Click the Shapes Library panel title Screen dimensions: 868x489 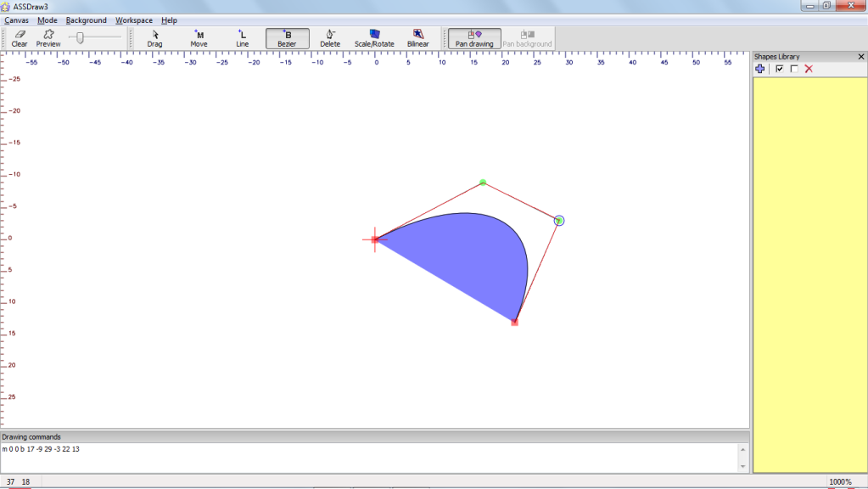(x=776, y=57)
